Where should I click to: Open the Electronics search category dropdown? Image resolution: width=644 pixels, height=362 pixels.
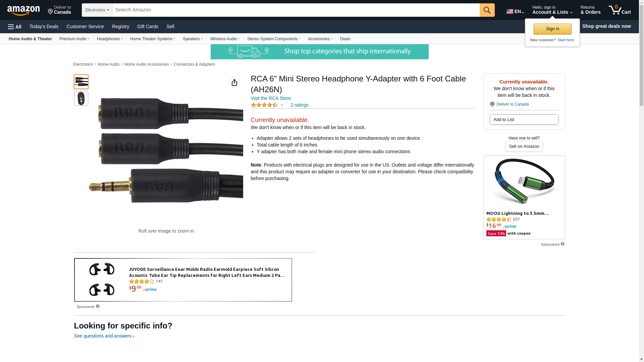tap(97, 10)
